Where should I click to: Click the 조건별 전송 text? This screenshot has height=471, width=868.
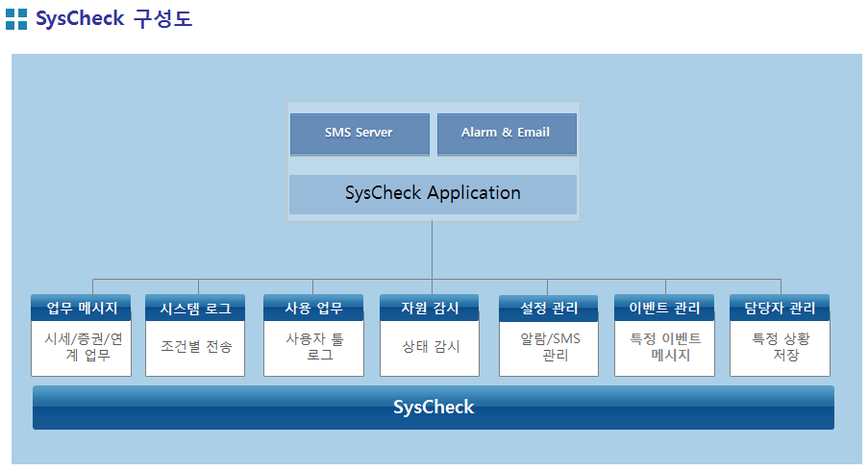point(196,346)
